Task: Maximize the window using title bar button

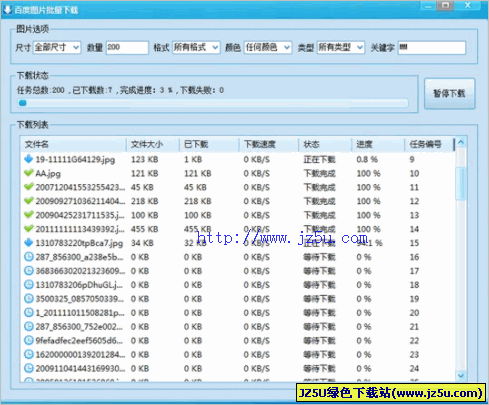Action: tap(446, 5)
